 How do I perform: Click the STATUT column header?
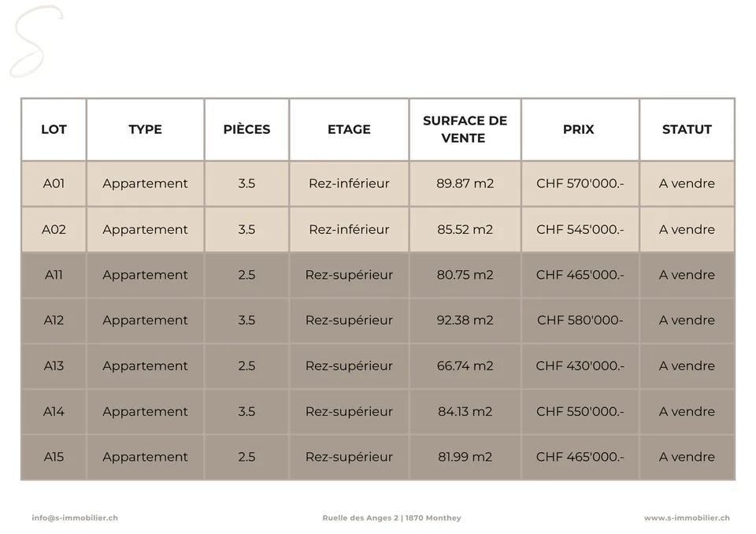tap(687, 129)
